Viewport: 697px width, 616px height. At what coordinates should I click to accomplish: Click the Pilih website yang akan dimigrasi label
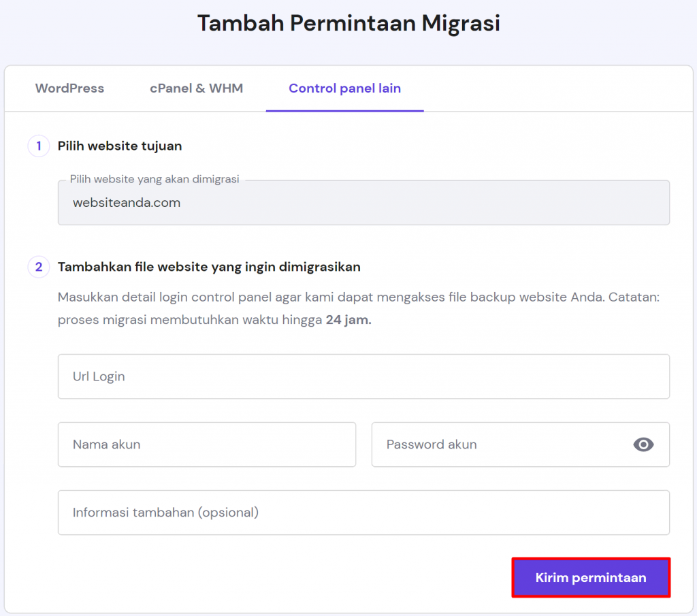click(x=155, y=179)
